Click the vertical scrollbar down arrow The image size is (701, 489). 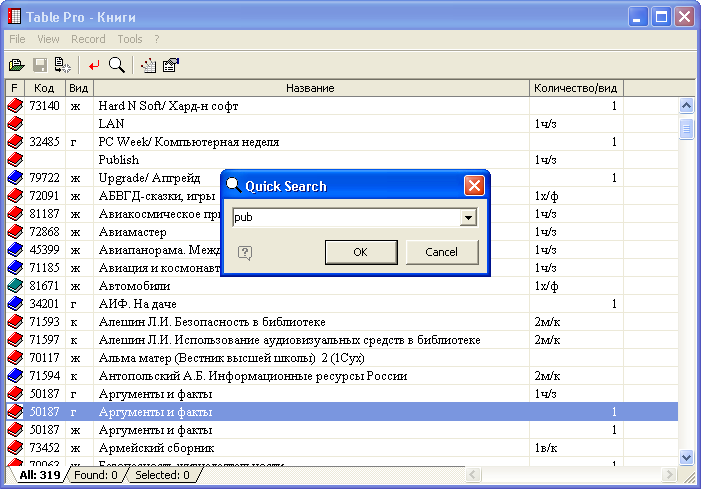click(687, 456)
